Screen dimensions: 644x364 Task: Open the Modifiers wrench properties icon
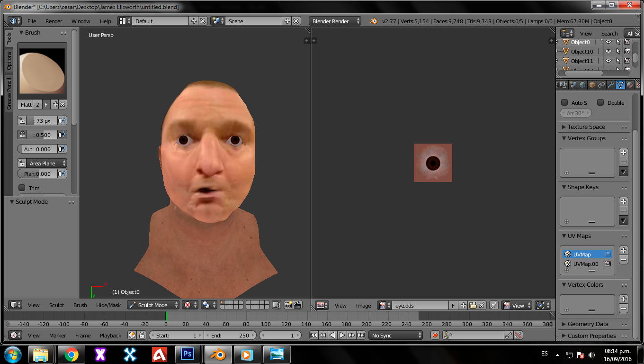(611, 85)
